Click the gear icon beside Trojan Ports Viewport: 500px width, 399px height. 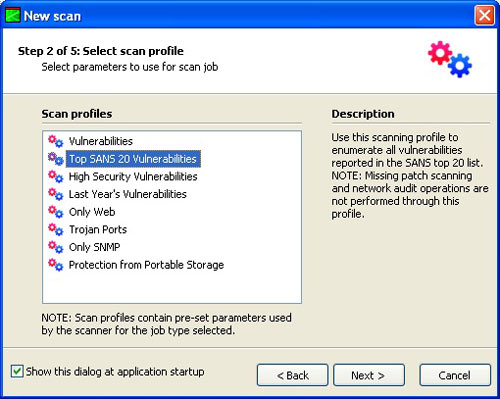click(x=55, y=229)
